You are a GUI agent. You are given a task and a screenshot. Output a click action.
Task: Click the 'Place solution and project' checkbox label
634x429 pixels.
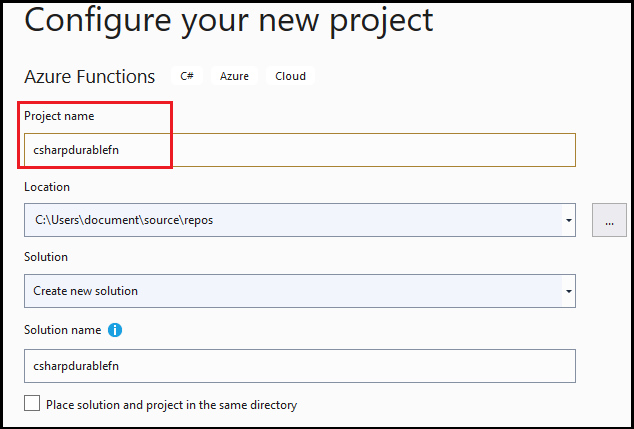point(172,405)
